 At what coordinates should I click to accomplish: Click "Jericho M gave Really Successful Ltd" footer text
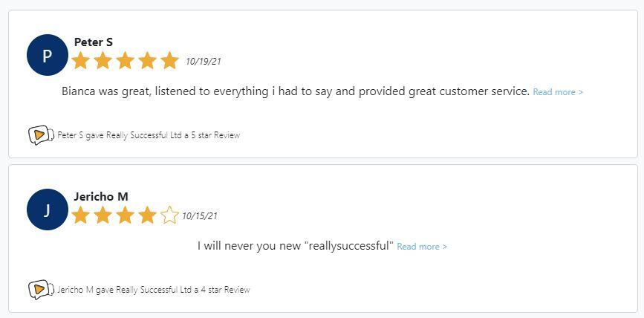154,290
